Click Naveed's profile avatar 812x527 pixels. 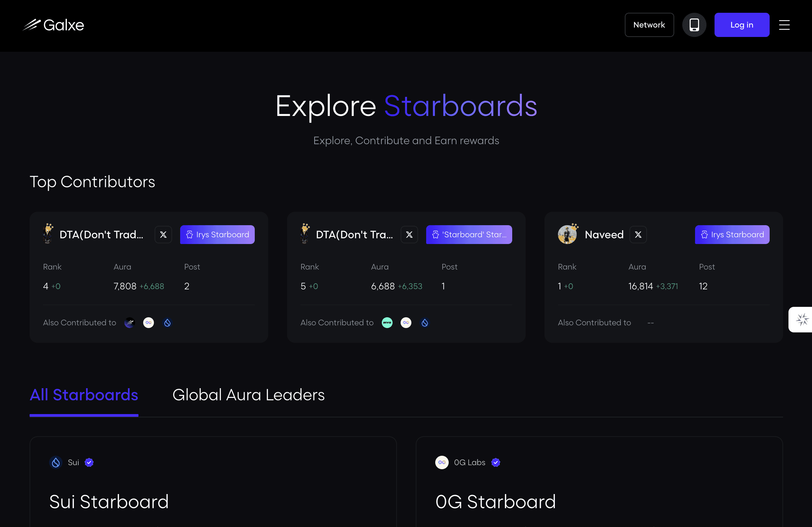pyautogui.click(x=567, y=234)
